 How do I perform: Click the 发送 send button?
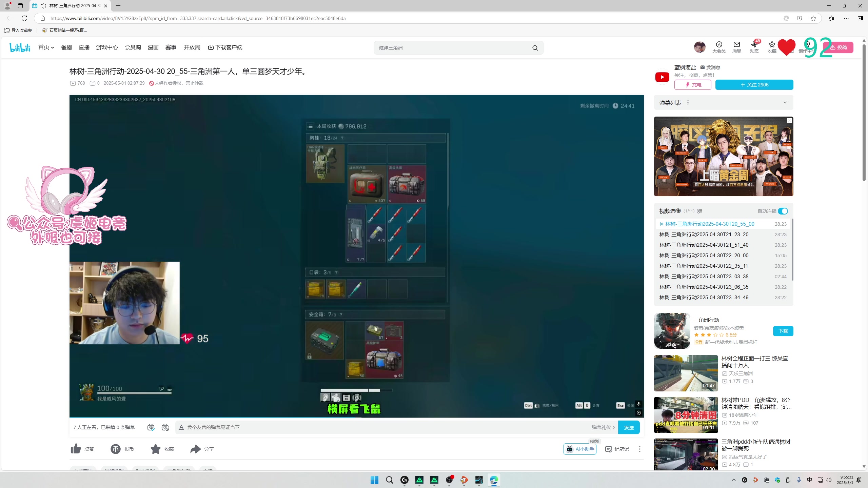(x=629, y=427)
